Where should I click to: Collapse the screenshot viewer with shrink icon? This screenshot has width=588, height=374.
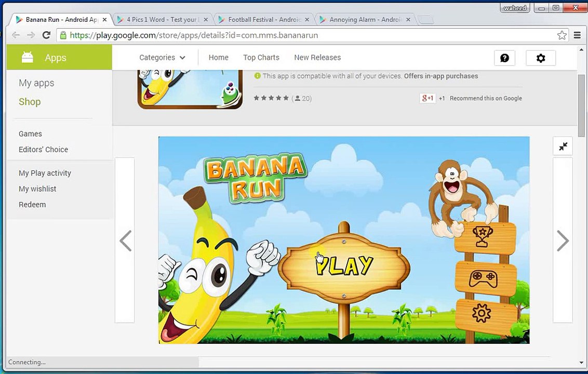[563, 146]
